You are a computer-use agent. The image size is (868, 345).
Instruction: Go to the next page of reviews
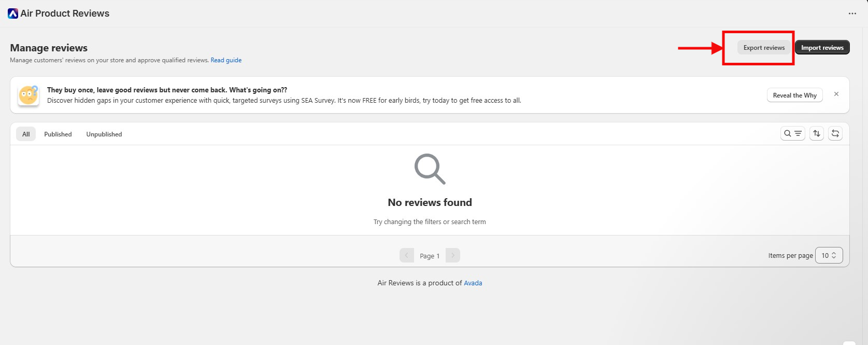click(452, 255)
